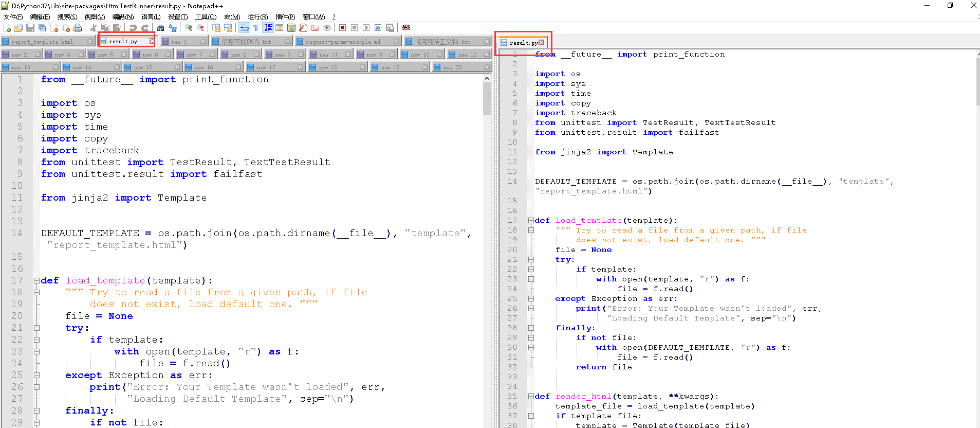Collapse finally block on left line 28
Image resolution: width=980 pixels, height=428 pixels.
tap(36, 411)
